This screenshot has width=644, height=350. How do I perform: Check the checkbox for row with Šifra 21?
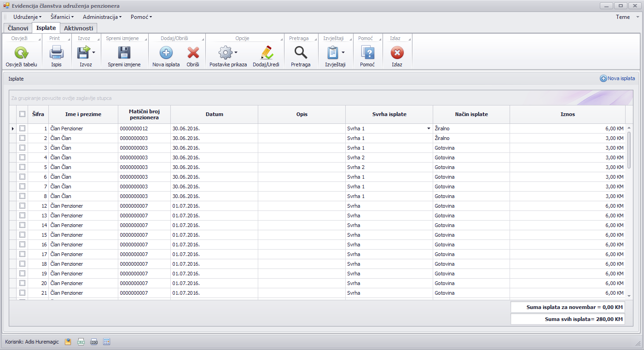tap(22, 293)
